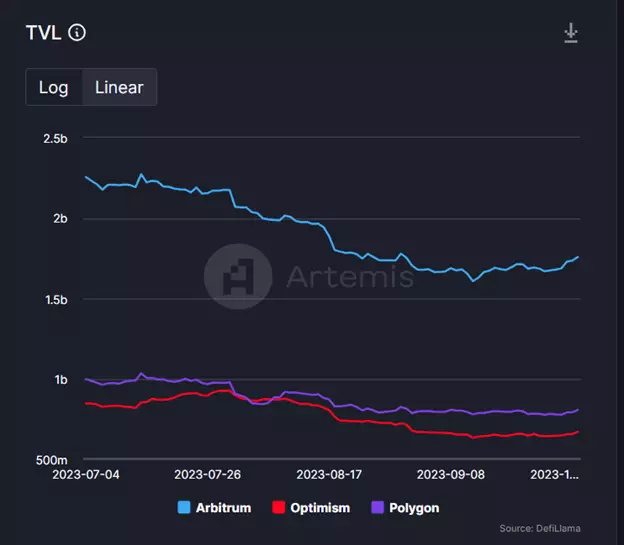The width and height of the screenshot is (624, 545).
Task: Click the Arbitrum legend label
Action: click(223, 508)
